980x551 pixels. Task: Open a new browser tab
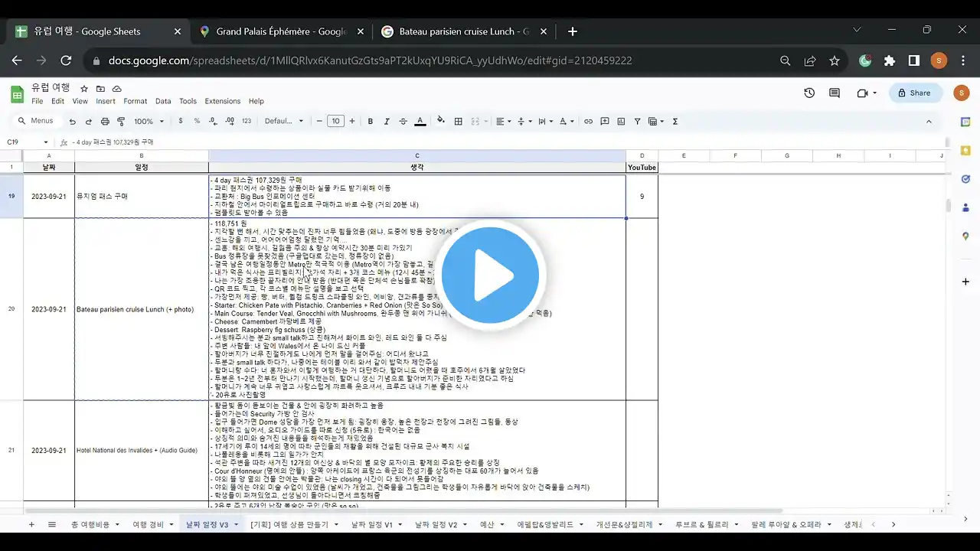(x=572, y=31)
